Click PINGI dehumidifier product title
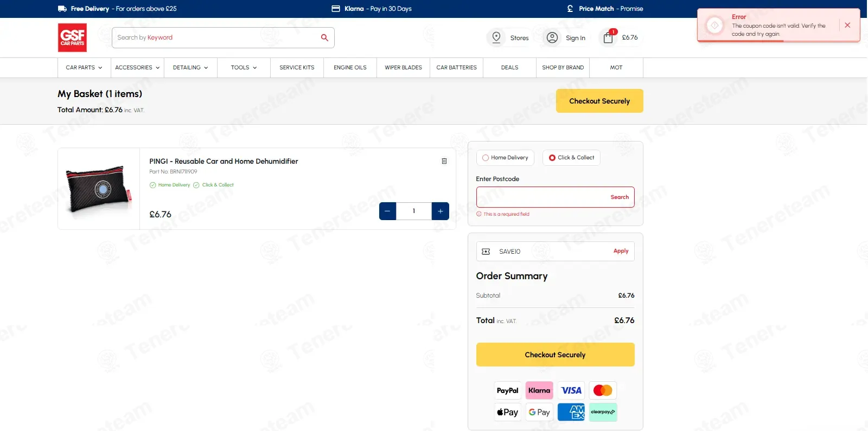The height and width of the screenshot is (431, 868). coord(224,161)
